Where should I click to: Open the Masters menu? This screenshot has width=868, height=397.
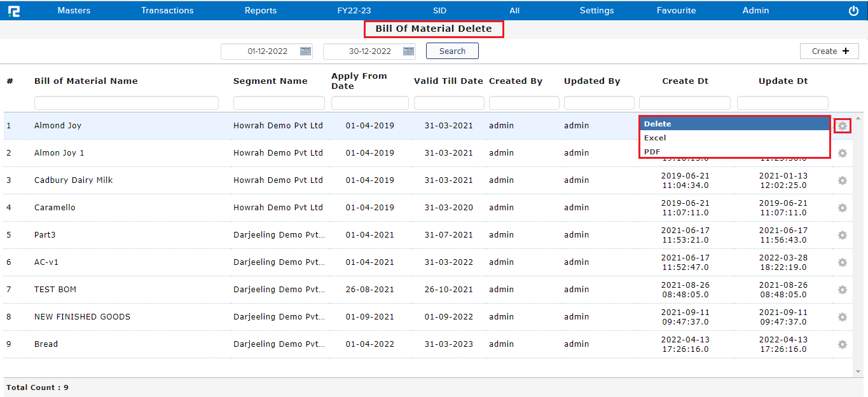tap(74, 11)
